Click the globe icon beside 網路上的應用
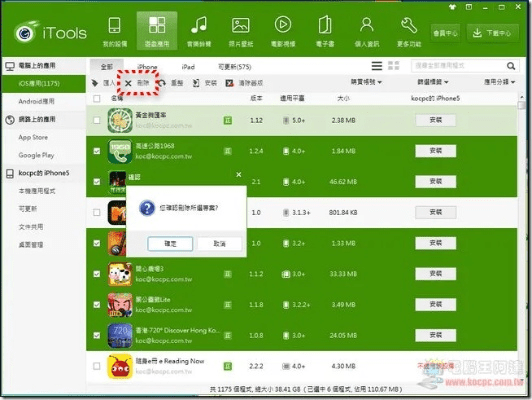Screen dimensions: 532x400 pos(10,119)
